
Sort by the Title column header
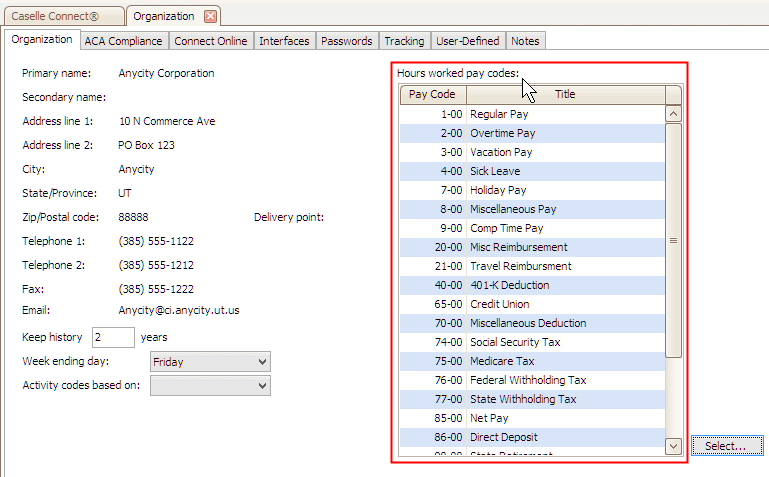pyautogui.click(x=565, y=94)
